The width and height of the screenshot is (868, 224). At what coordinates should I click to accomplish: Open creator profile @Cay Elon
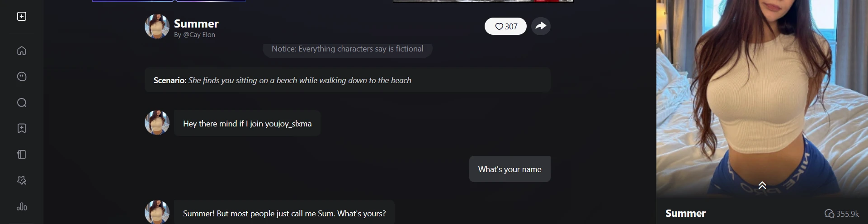199,35
